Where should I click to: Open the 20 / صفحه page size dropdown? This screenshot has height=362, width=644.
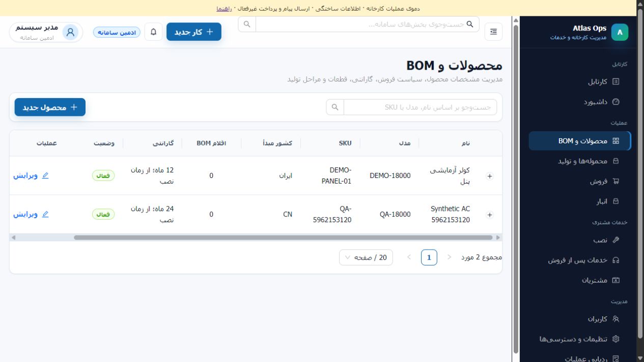click(x=366, y=257)
